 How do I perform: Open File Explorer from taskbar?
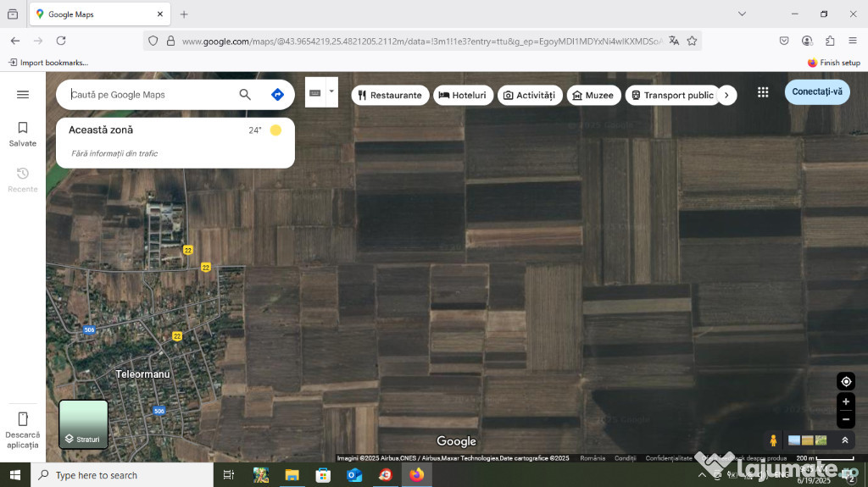click(x=292, y=475)
